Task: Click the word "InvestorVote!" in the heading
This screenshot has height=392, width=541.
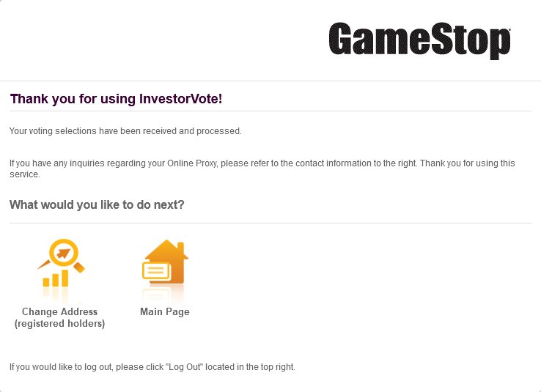Action: pos(181,99)
